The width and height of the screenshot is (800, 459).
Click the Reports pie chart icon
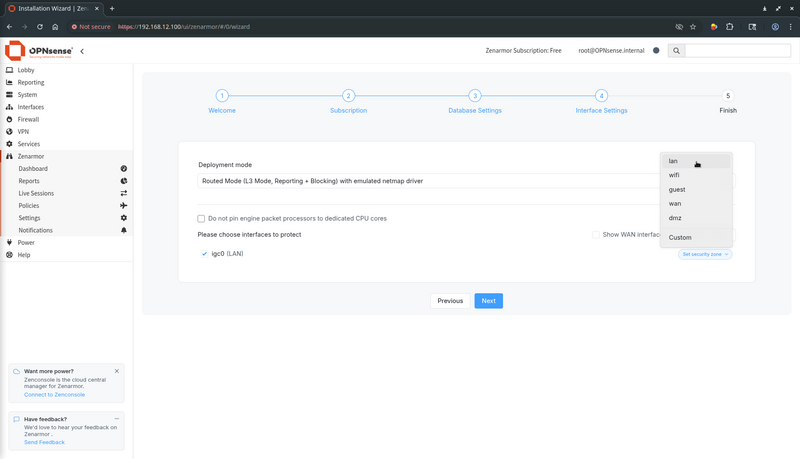tap(123, 181)
